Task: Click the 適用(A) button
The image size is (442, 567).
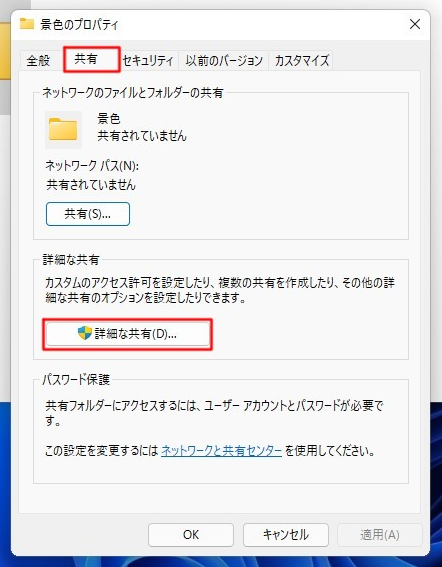Action: pyautogui.click(x=380, y=534)
